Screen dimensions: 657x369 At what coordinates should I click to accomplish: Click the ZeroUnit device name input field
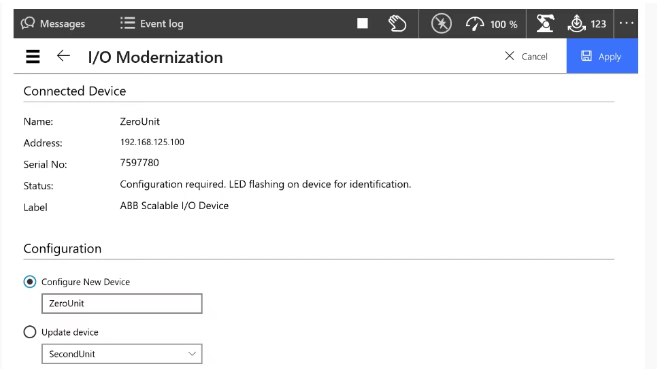click(x=122, y=304)
